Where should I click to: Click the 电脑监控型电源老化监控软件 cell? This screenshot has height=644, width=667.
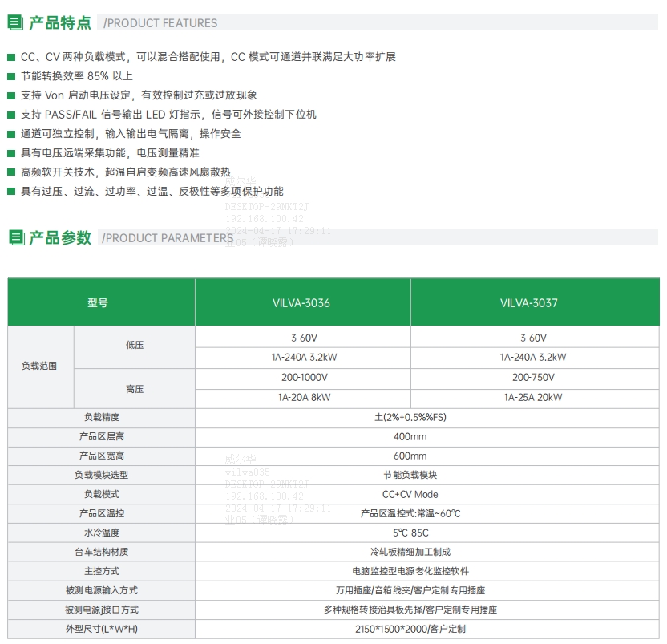pos(410,571)
